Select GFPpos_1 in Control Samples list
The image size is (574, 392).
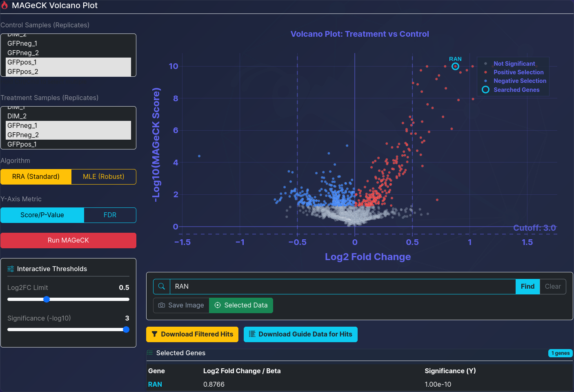pyautogui.click(x=68, y=62)
